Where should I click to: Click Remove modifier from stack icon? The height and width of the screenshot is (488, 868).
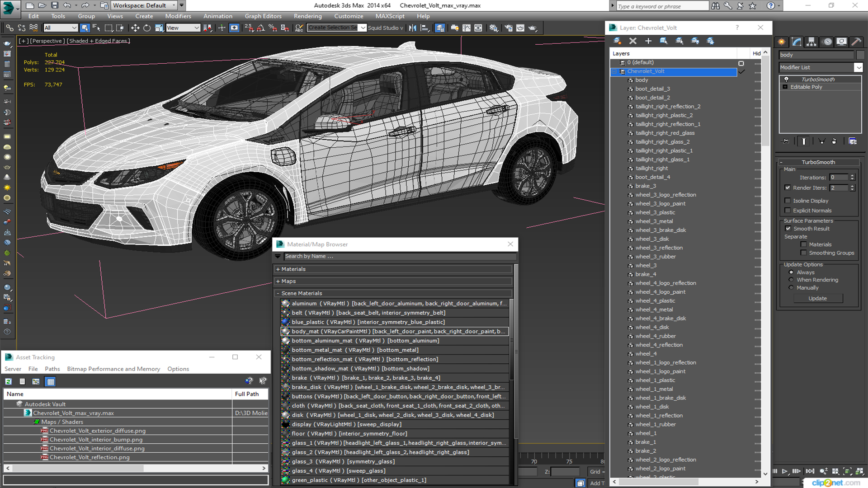click(x=834, y=141)
